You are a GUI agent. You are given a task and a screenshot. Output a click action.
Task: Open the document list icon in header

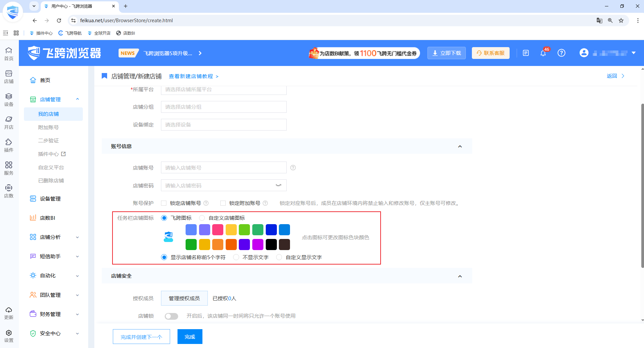click(x=526, y=53)
